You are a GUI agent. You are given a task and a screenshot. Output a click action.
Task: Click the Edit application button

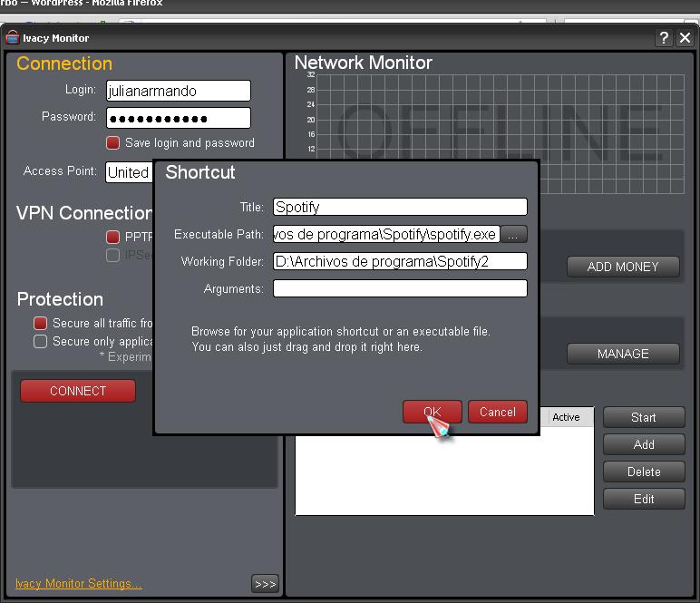coord(644,499)
